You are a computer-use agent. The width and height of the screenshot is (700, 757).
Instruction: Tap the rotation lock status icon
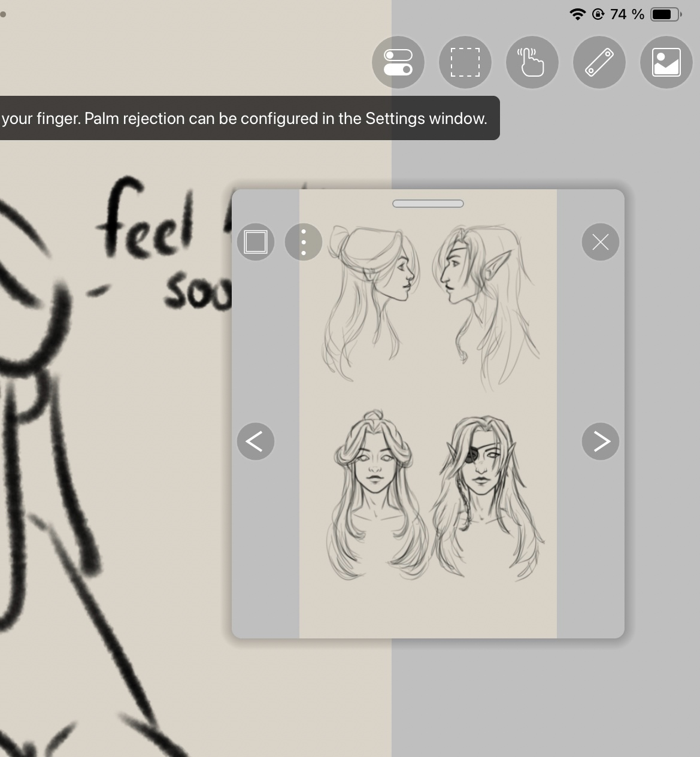coord(598,14)
